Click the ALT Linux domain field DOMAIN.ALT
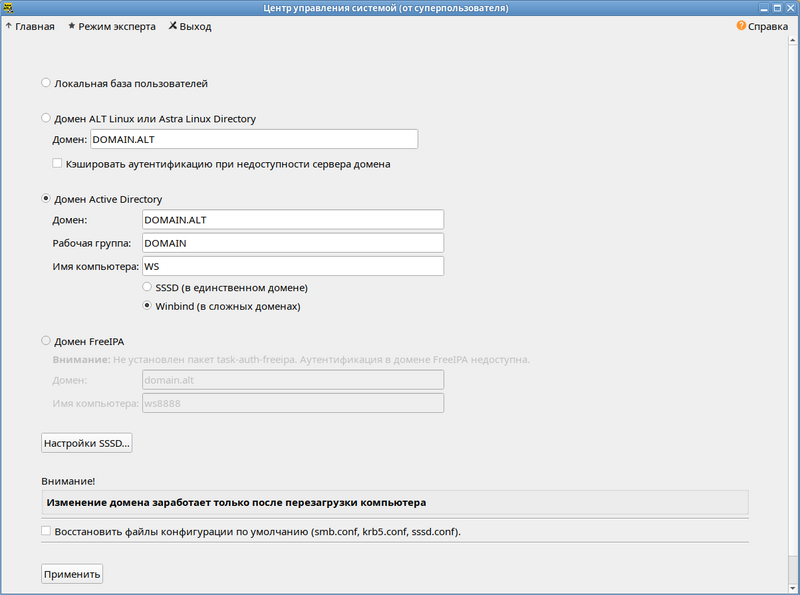The width and height of the screenshot is (800, 595). (254, 139)
